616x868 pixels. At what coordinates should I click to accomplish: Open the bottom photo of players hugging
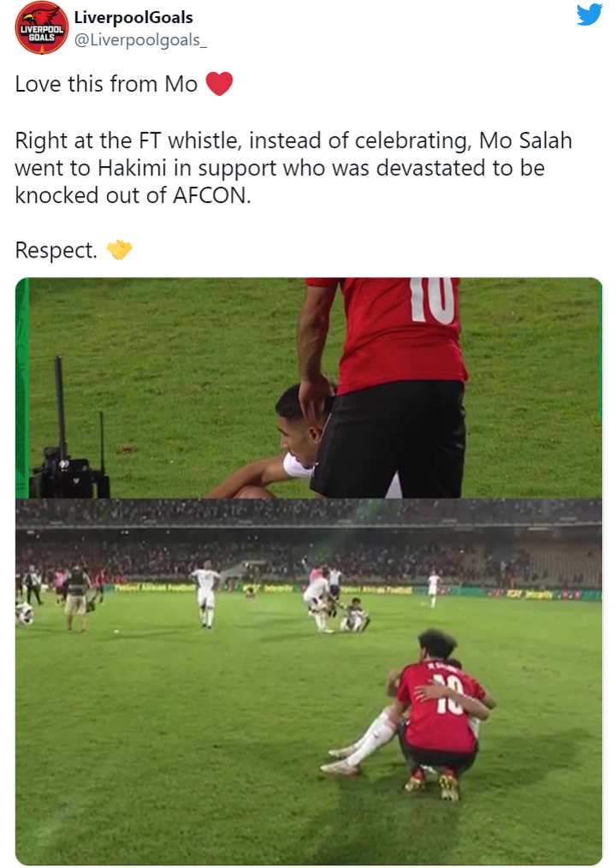click(309, 681)
